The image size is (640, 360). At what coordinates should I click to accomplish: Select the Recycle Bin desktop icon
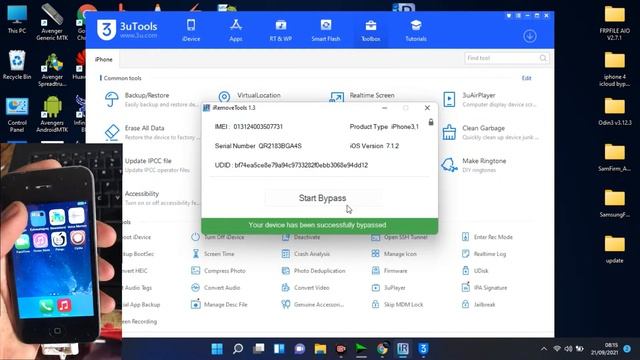[x=17, y=65]
